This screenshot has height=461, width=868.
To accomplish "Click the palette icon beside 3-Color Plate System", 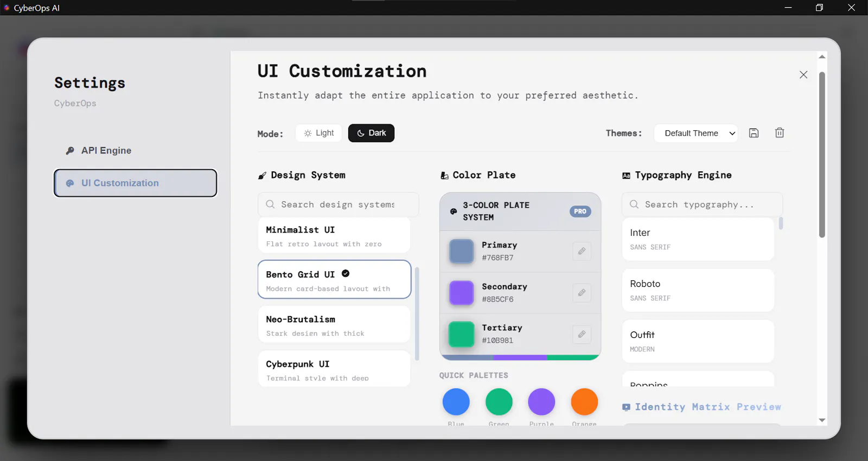I will [x=454, y=212].
